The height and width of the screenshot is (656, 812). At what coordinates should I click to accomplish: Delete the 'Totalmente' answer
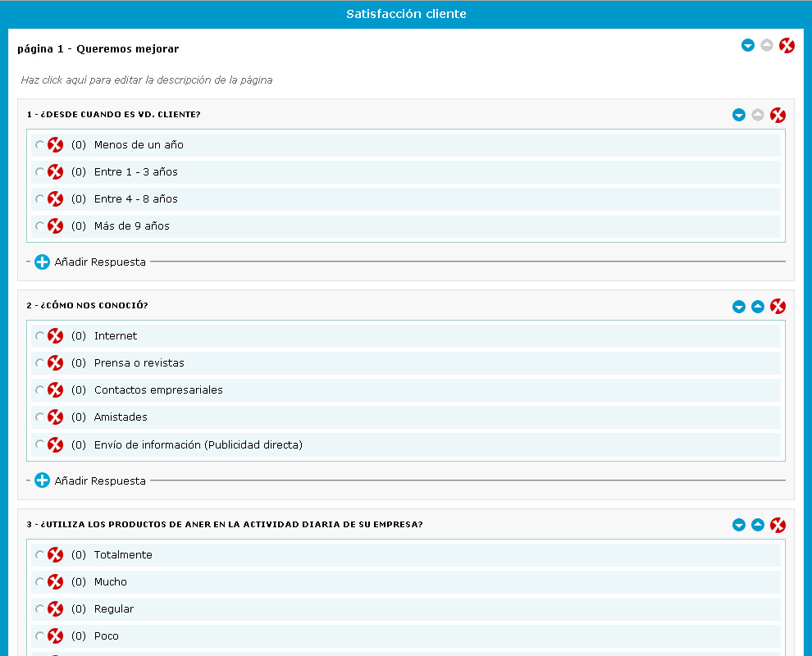[x=56, y=555]
